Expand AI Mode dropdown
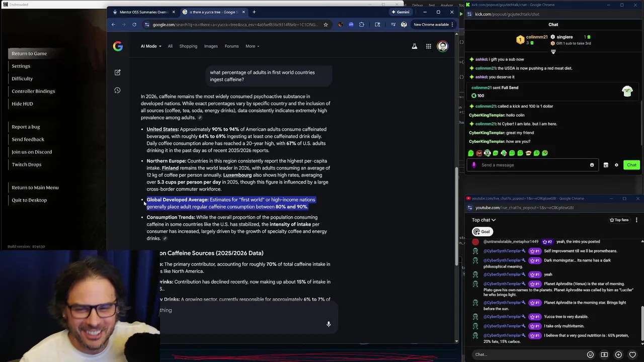This screenshot has height=362, width=644. coord(151,46)
